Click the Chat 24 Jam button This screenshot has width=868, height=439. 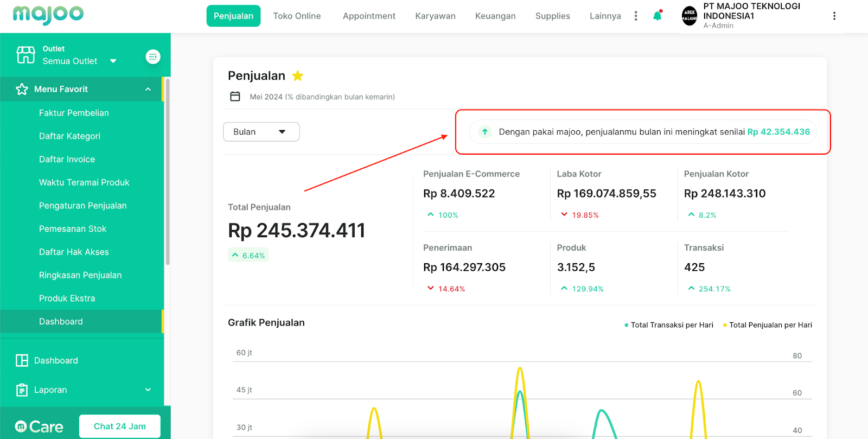tap(120, 427)
